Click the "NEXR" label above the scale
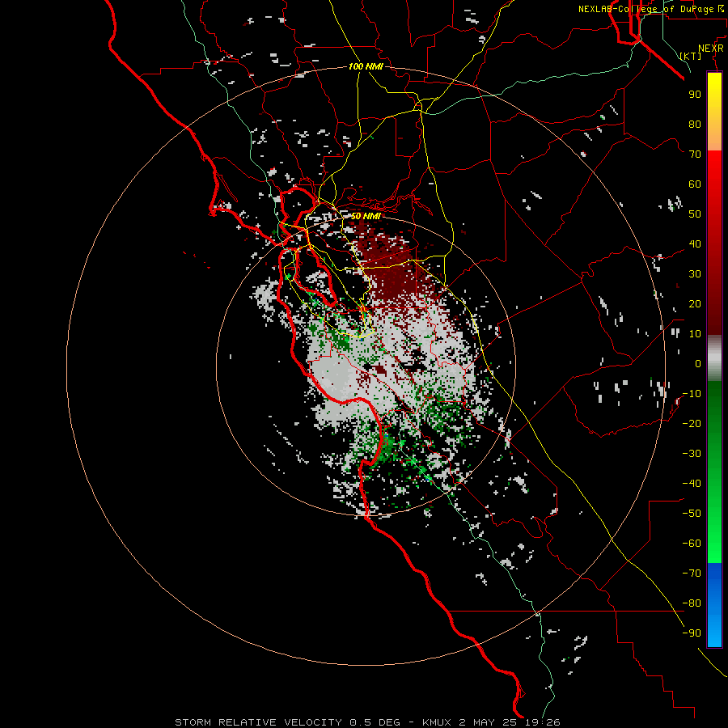This screenshot has width=728, height=728. [x=711, y=49]
